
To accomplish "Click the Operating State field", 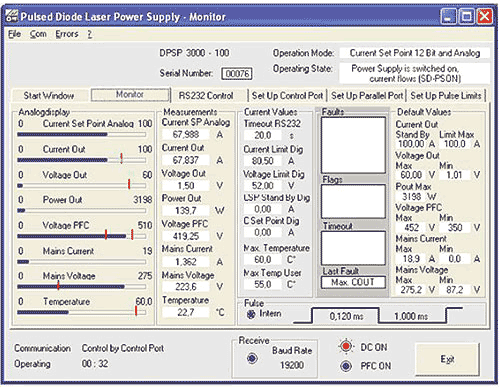I will tap(415, 73).
